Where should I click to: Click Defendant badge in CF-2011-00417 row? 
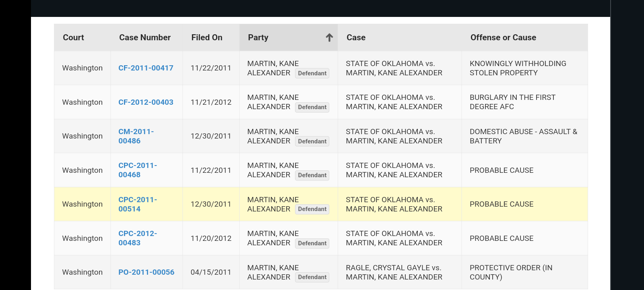click(x=312, y=73)
